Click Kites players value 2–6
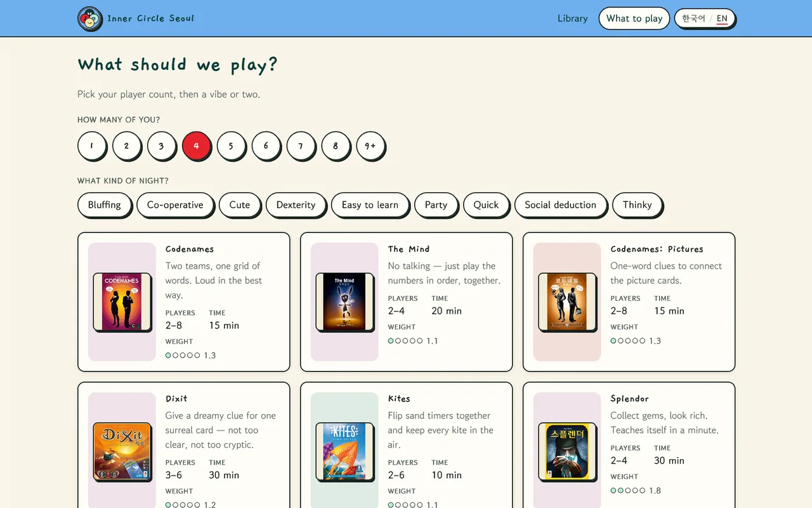Screen dimensions: 812x508 pos(396,476)
